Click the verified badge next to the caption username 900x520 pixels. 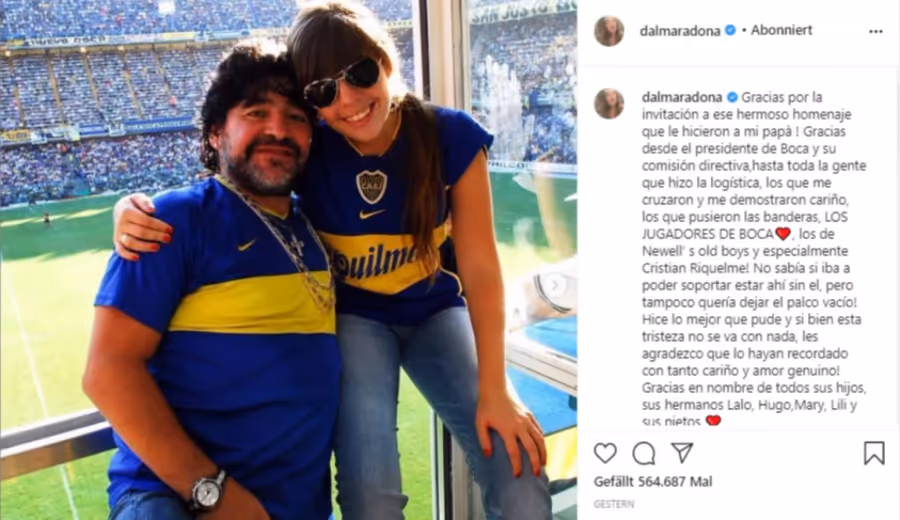pos(732,97)
